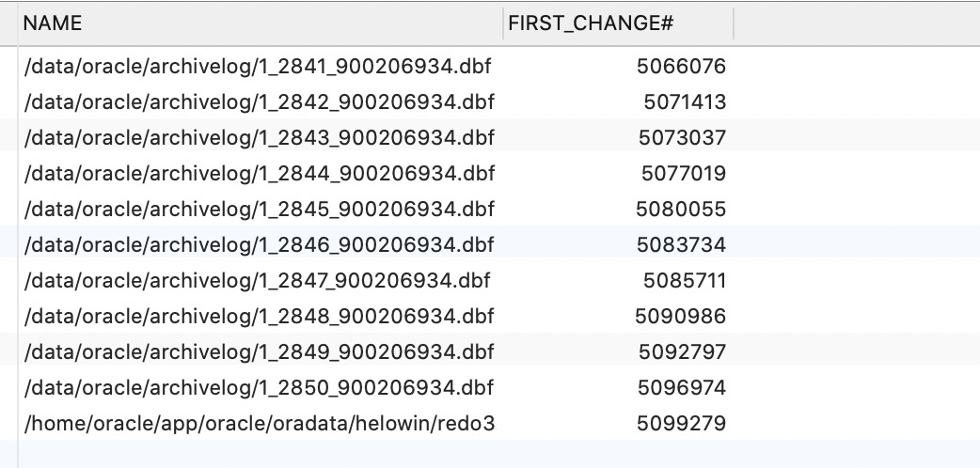This screenshot has height=468, width=980.
Task: Select the 1_2841_900206934.dbf archivelog cell
Action: click(x=259, y=67)
